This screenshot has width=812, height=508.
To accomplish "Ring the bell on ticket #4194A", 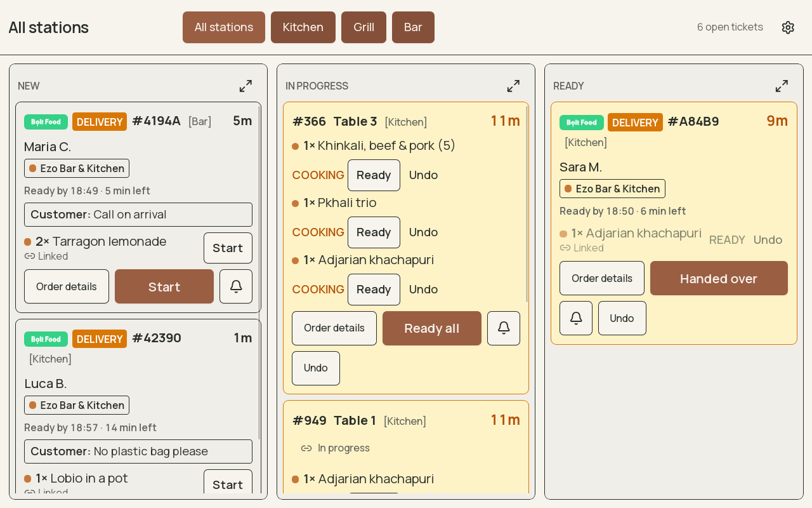I will click(236, 286).
